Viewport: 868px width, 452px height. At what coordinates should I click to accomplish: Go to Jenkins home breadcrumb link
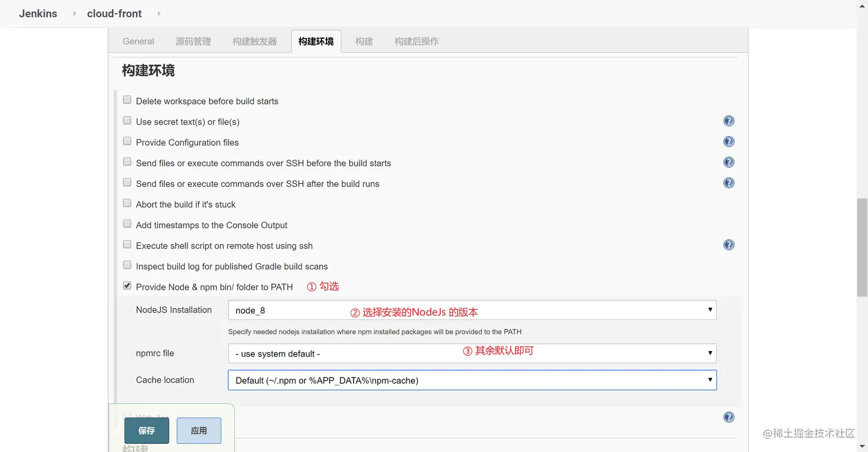click(x=38, y=13)
